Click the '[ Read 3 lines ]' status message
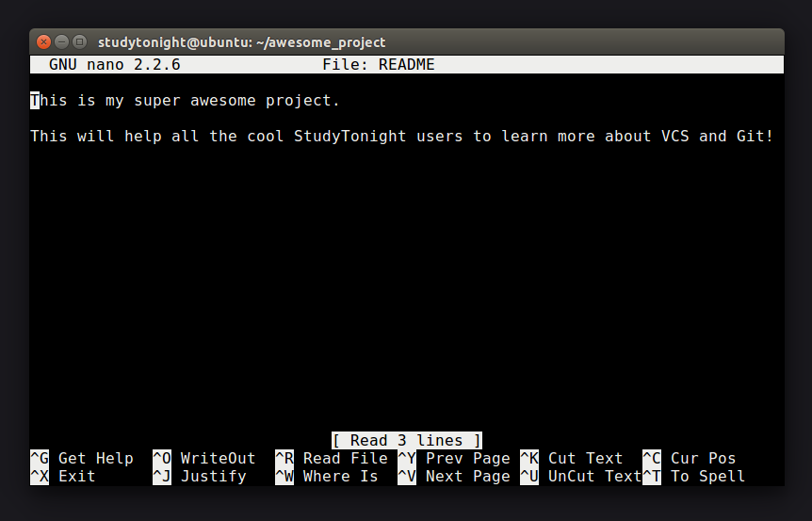Image resolution: width=812 pixels, height=521 pixels. 407,440
